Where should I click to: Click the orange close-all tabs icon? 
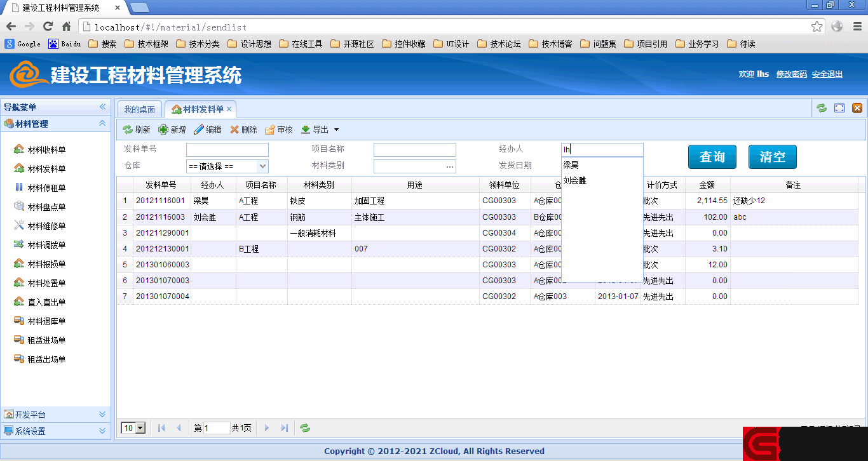pos(857,108)
